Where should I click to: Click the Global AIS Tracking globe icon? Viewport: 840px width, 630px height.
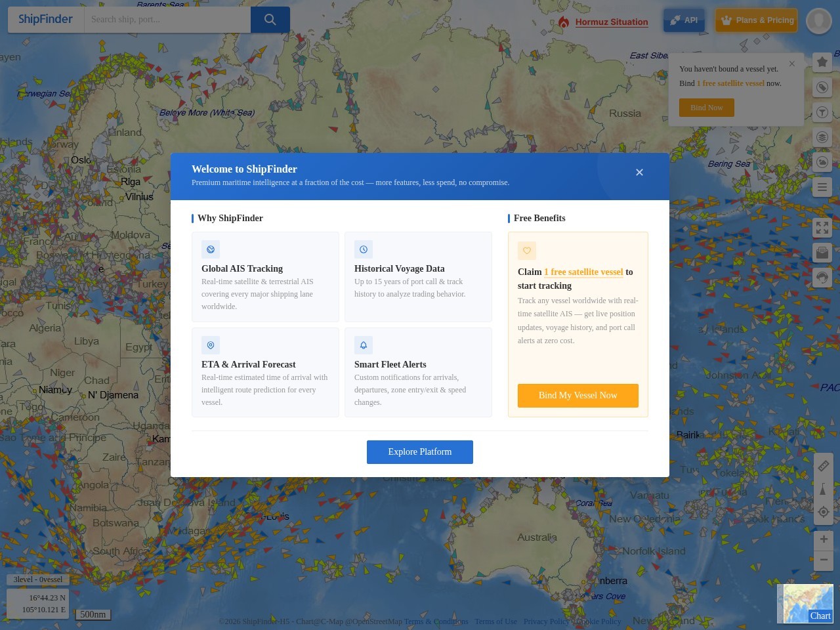[x=211, y=249]
